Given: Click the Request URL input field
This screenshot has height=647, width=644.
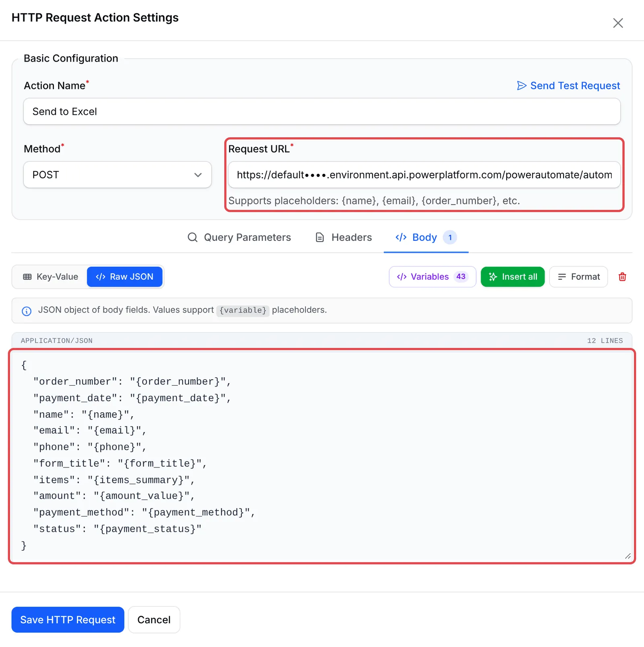Looking at the screenshot, I should 424,175.
